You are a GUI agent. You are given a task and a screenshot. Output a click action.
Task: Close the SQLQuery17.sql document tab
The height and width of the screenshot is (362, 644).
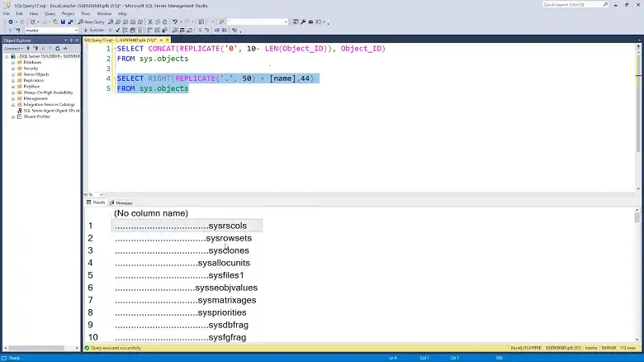(167, 40)
